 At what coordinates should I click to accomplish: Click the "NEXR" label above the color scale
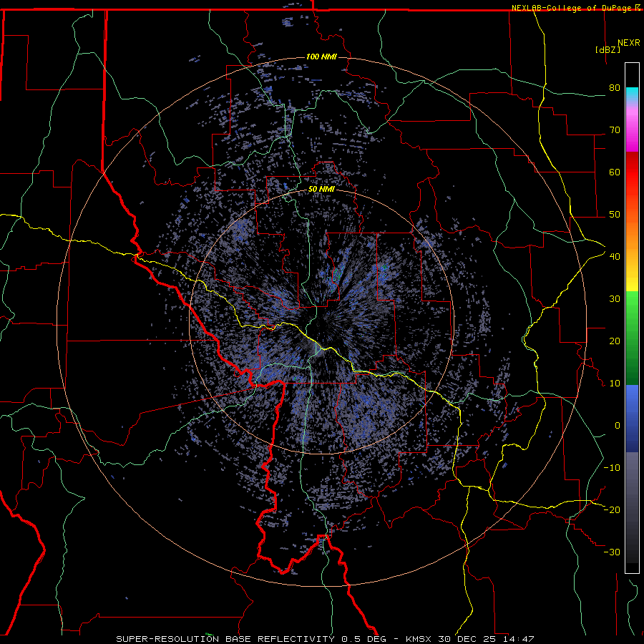tap(628, 43)
